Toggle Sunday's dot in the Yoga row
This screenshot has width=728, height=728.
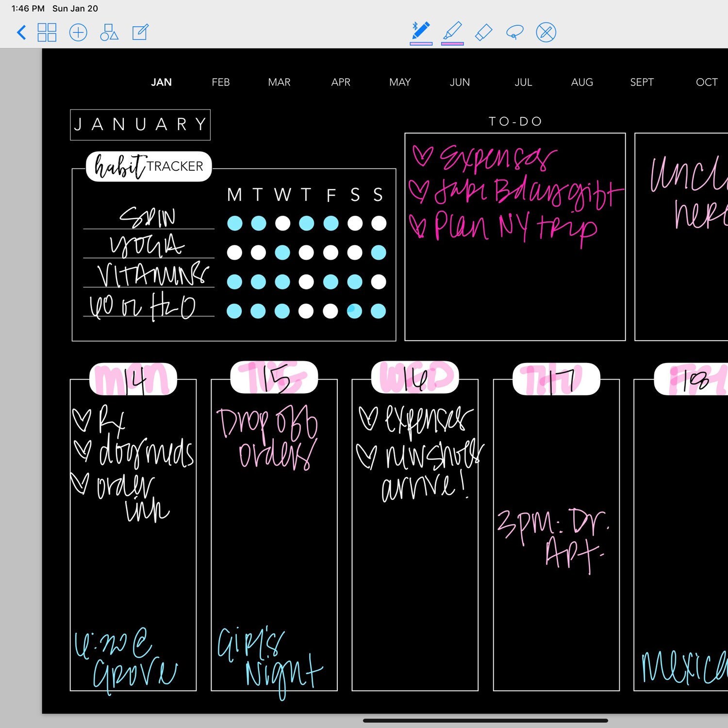tap(378, 252)
